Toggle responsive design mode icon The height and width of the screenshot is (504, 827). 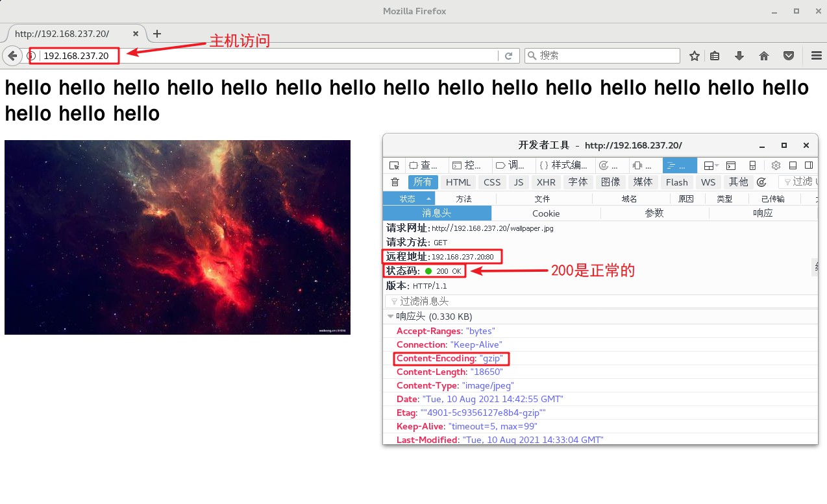(753, 165)
